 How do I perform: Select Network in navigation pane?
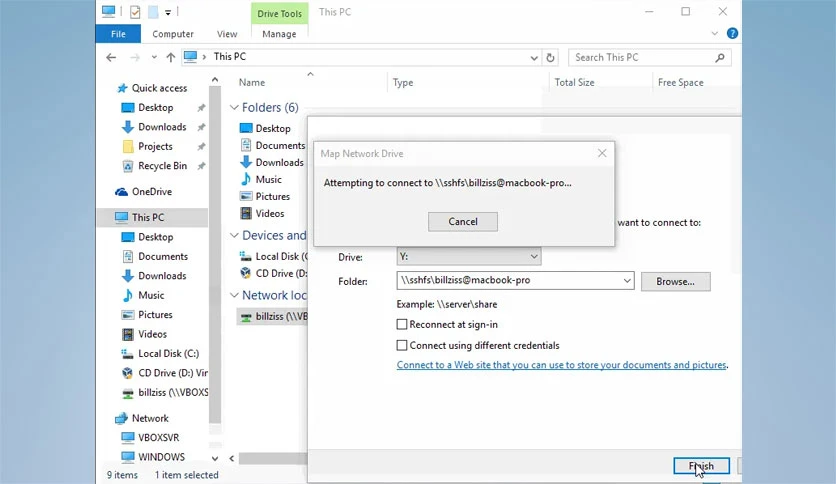[150, 418]
